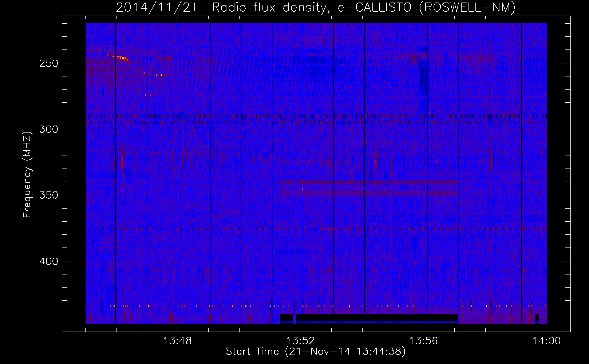Click the 400 frequency tick label
This screenshot has width=589, height=364.
(x=49, y=261)
